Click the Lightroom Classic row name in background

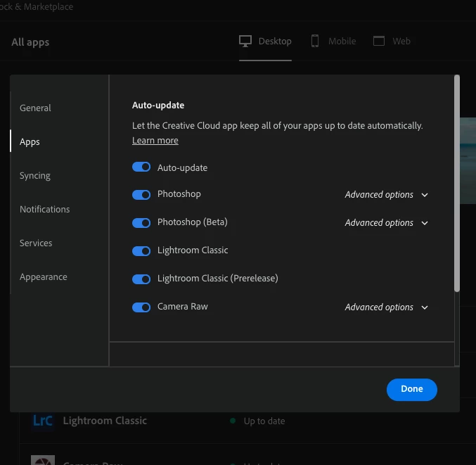click(105, 421)
